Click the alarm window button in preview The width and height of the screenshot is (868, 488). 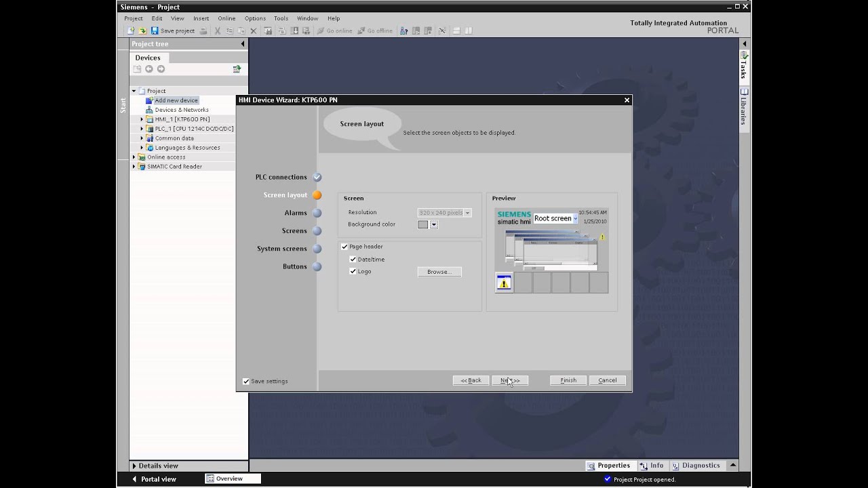pyautogui.click(x=504, y=283)
